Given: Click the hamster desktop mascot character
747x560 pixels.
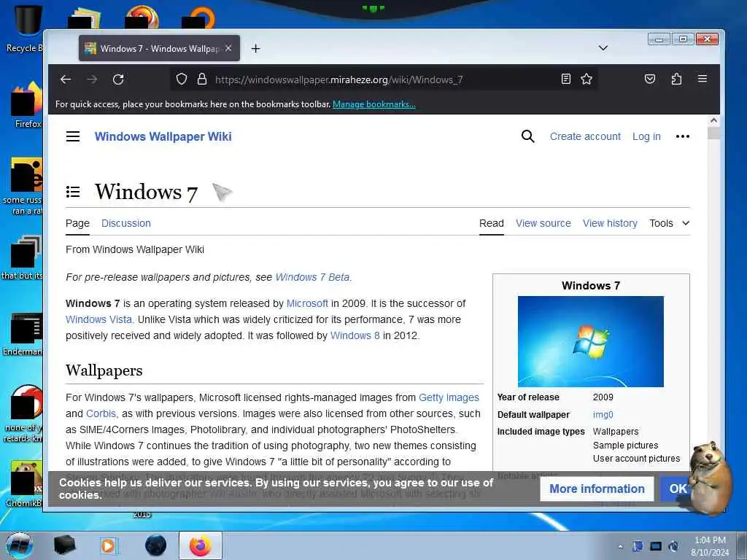Looking at the screenshot, I should pyautogui.click(x=710, y=478).
